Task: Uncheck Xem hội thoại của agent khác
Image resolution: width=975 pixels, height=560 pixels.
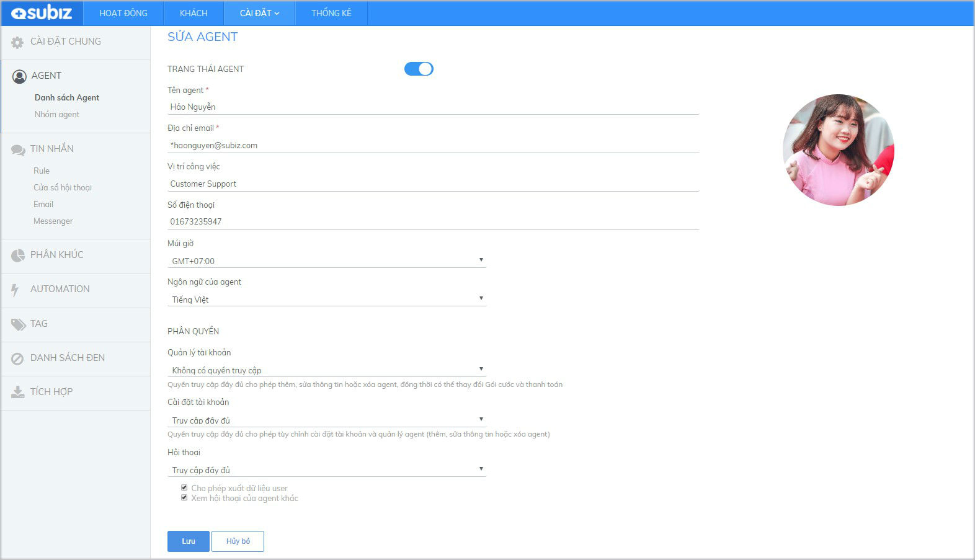Action: 184,497
